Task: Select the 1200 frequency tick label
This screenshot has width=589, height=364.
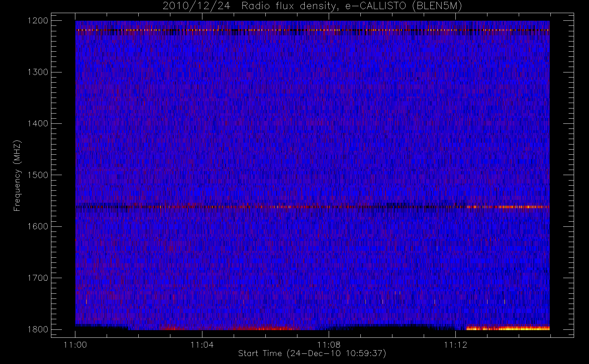Action: coord(38,21)
